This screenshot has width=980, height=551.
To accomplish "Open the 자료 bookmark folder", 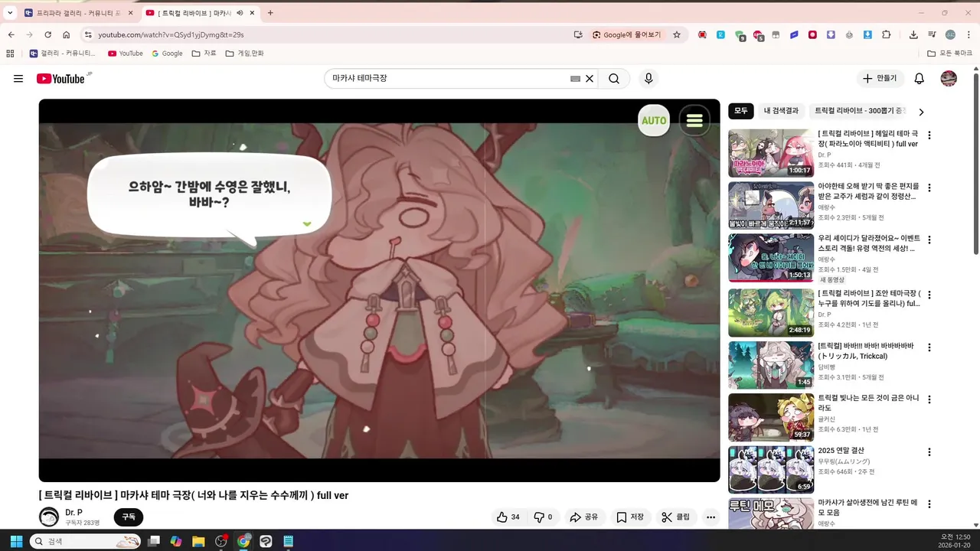I will tap(204, 54).
